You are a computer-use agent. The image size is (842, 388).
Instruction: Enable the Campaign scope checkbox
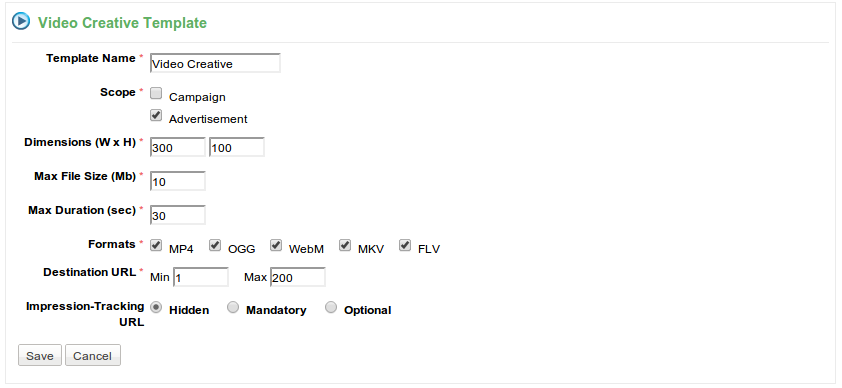[x=156, y=94]
